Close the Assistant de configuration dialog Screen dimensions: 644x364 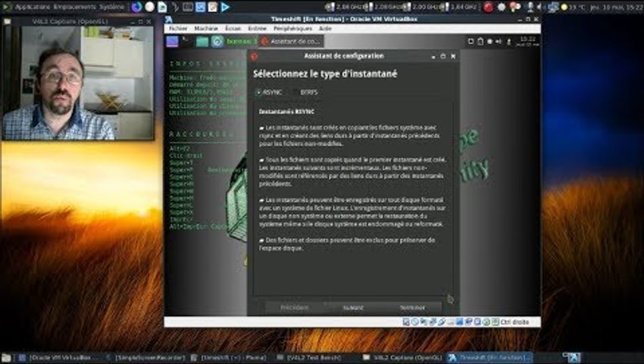click(x=453, y=56)
